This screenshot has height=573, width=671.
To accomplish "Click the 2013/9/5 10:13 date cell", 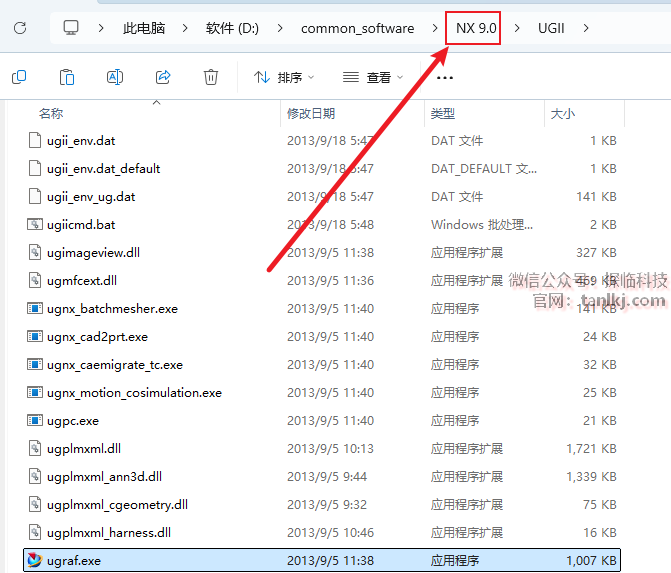I will 330,449.
